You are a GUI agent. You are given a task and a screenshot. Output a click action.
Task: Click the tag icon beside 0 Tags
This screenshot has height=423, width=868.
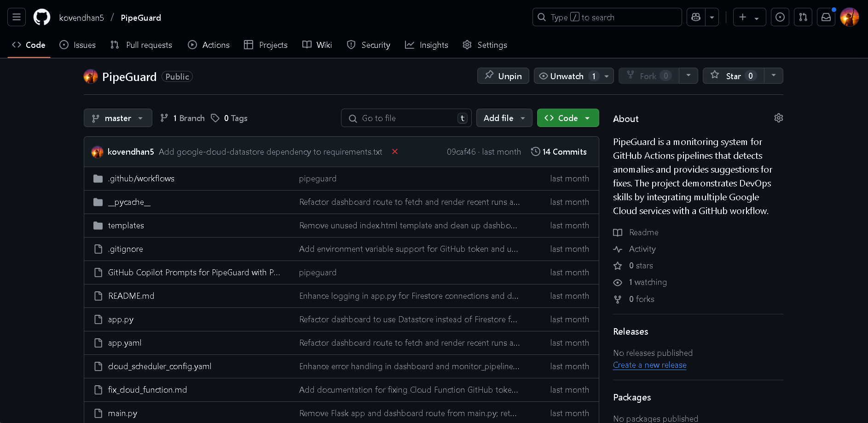click(215, 118)
